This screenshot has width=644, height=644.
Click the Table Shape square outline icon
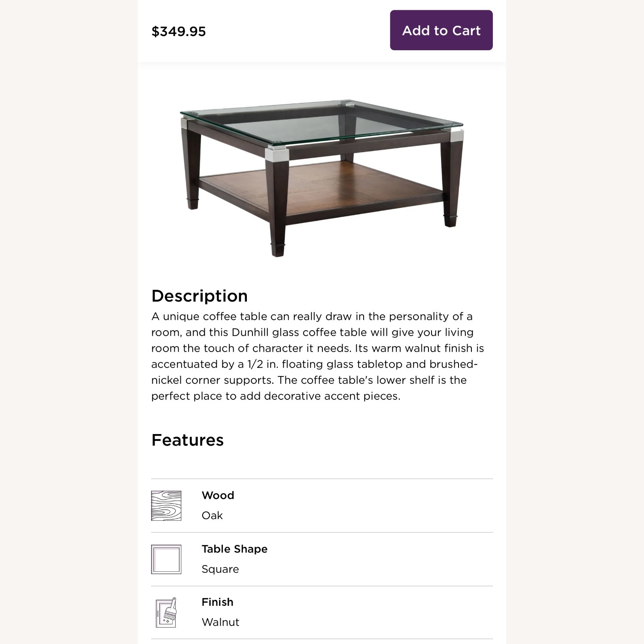tap(167, 559)
